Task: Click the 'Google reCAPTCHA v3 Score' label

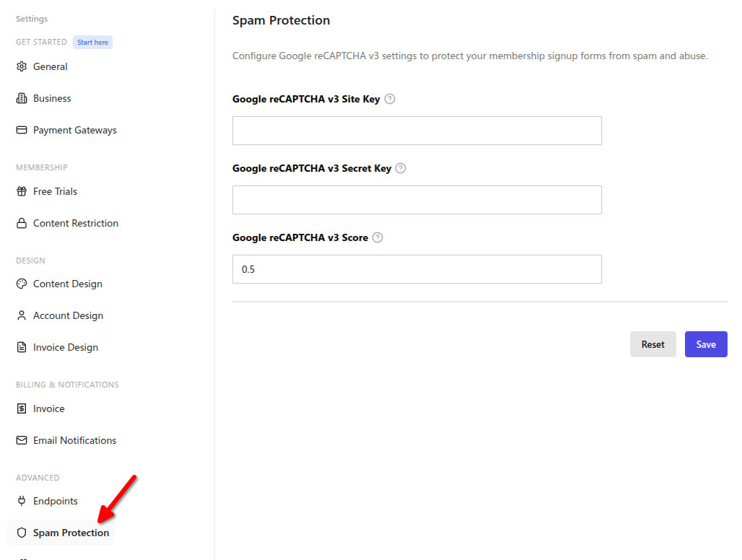Action: click(300, 237)
